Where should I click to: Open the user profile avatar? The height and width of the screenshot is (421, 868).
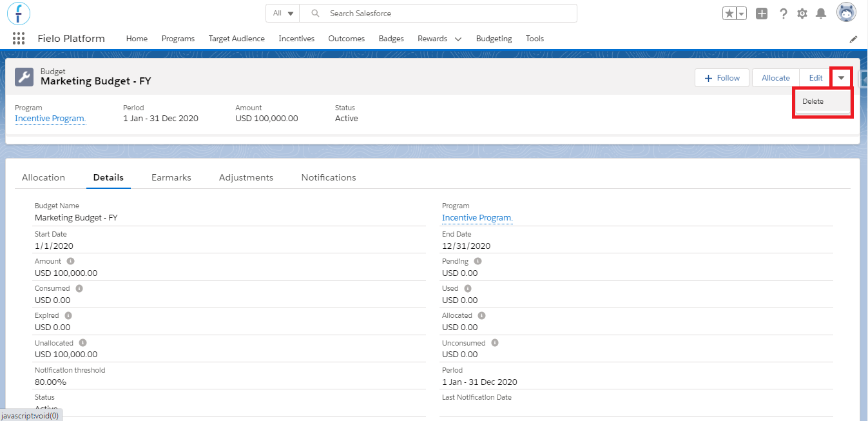coord(846,13)
